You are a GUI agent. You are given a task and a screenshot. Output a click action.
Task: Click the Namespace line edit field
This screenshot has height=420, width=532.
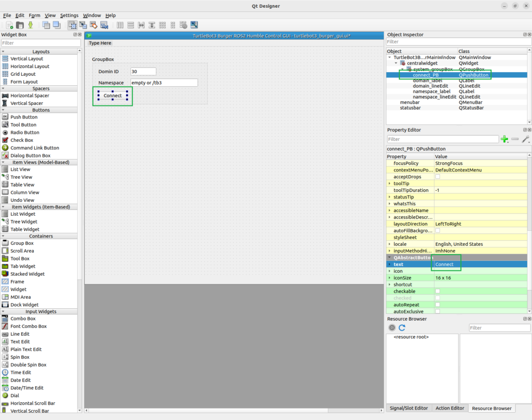[x=164, y=83]
